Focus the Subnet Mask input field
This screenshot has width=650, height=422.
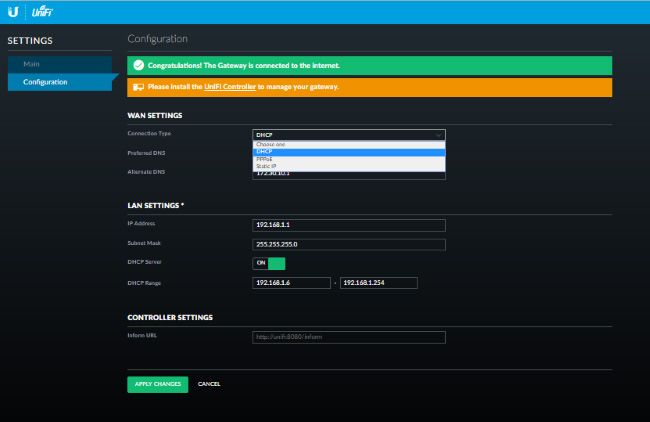[x=348, y=244]
